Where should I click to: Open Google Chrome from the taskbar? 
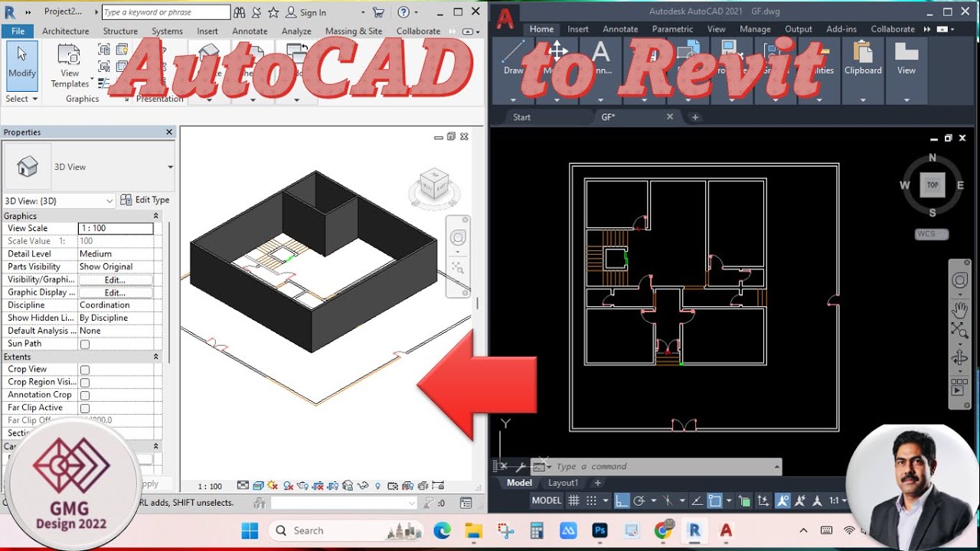tap(663, 530)
